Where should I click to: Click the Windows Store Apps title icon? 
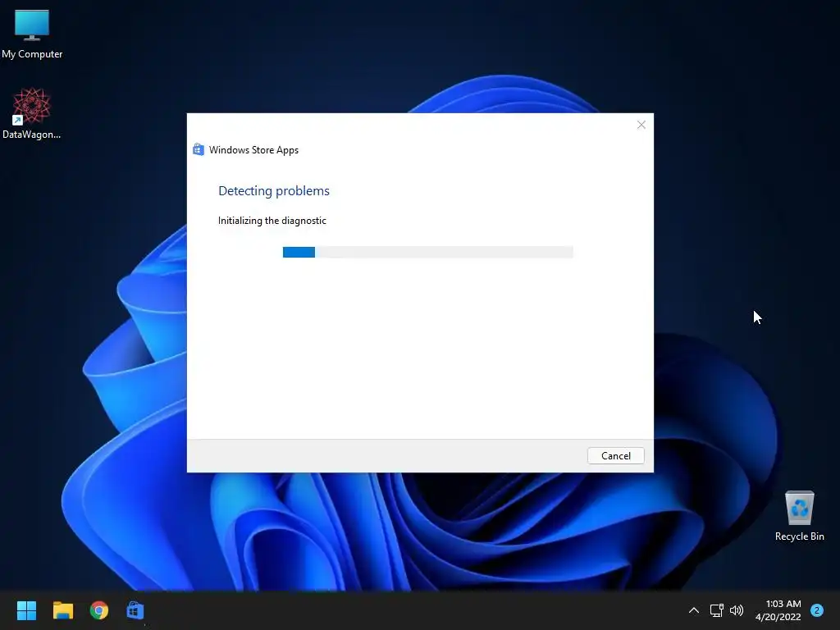click(x=199, y=150)
